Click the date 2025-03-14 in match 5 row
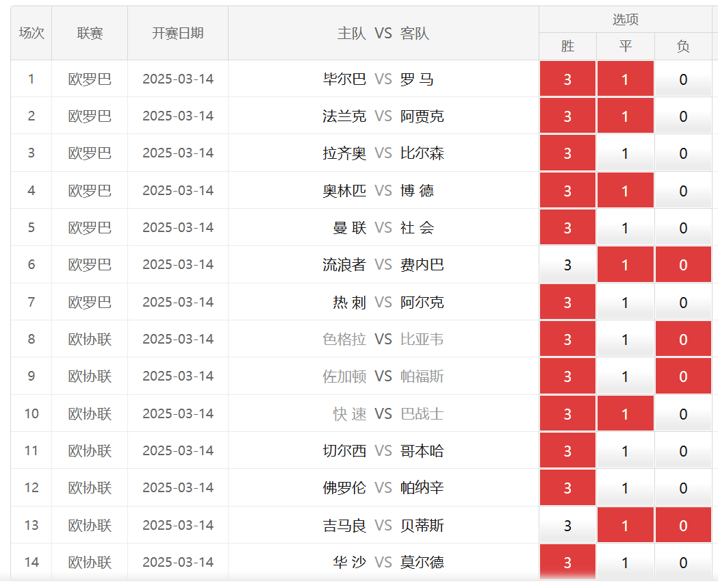Screen dimensions: 718x588 coord(178,227)
